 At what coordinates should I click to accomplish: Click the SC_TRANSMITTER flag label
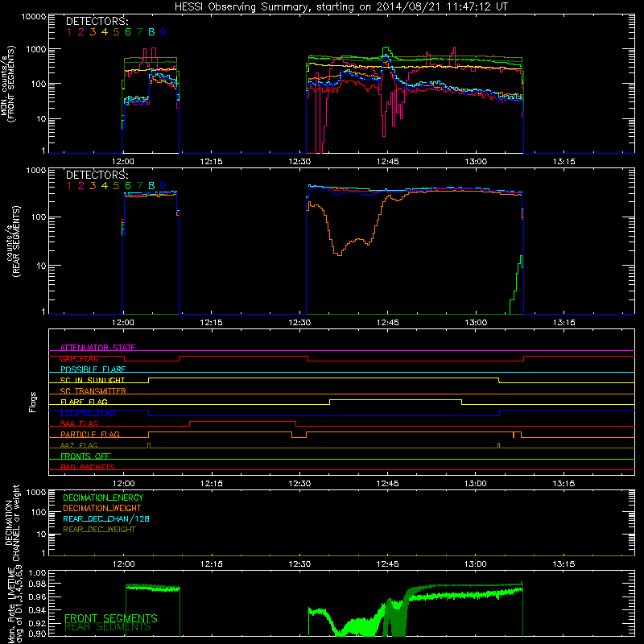point(93,391)
